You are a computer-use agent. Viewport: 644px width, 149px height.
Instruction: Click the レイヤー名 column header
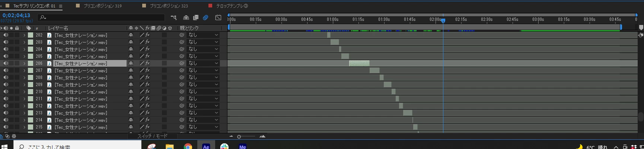(58, 28)
